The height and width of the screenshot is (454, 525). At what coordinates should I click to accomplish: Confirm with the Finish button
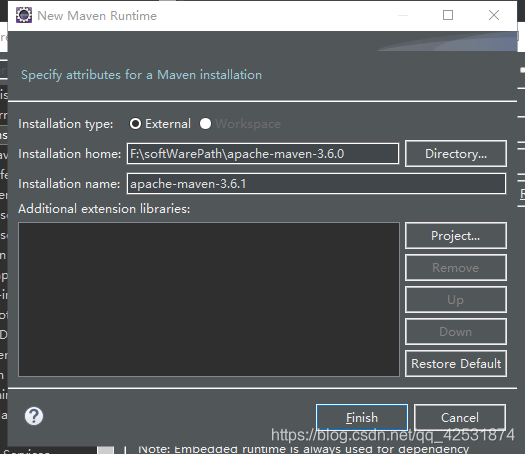pyautogui.click(x=362, y=418)
